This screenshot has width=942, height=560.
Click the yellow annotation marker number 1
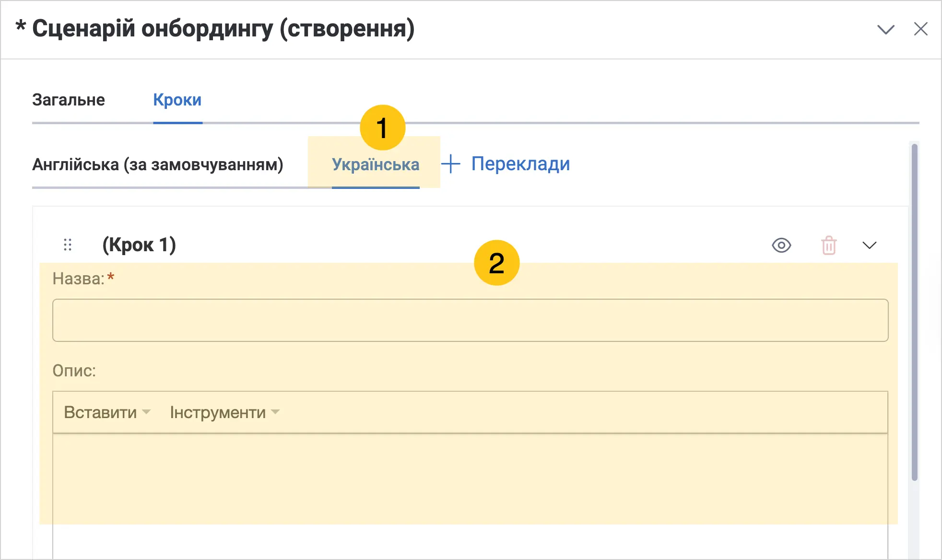(382, 128)
